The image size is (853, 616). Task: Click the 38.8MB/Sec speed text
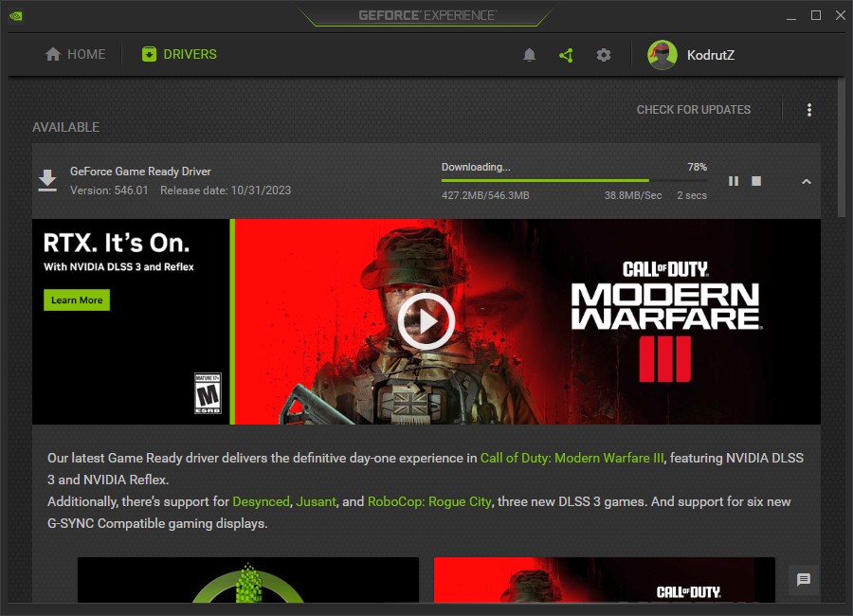pyautogui.click(x=633, y=195)
